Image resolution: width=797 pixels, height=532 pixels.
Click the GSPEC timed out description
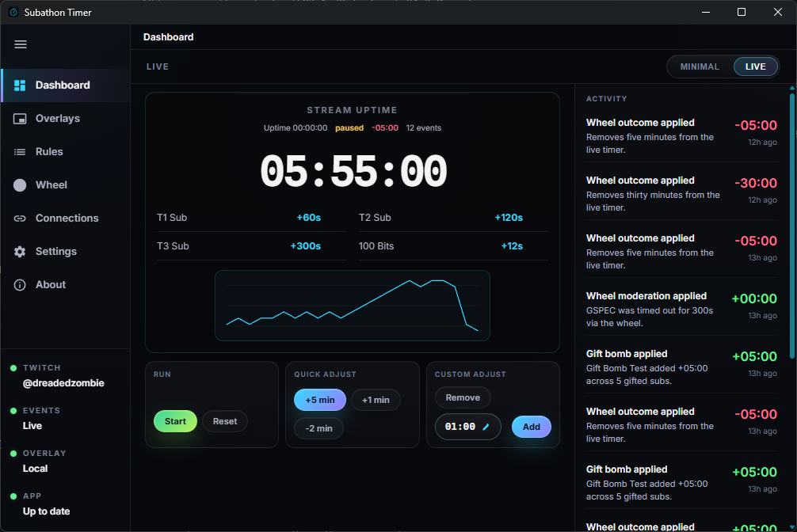[x=650, y=317]
